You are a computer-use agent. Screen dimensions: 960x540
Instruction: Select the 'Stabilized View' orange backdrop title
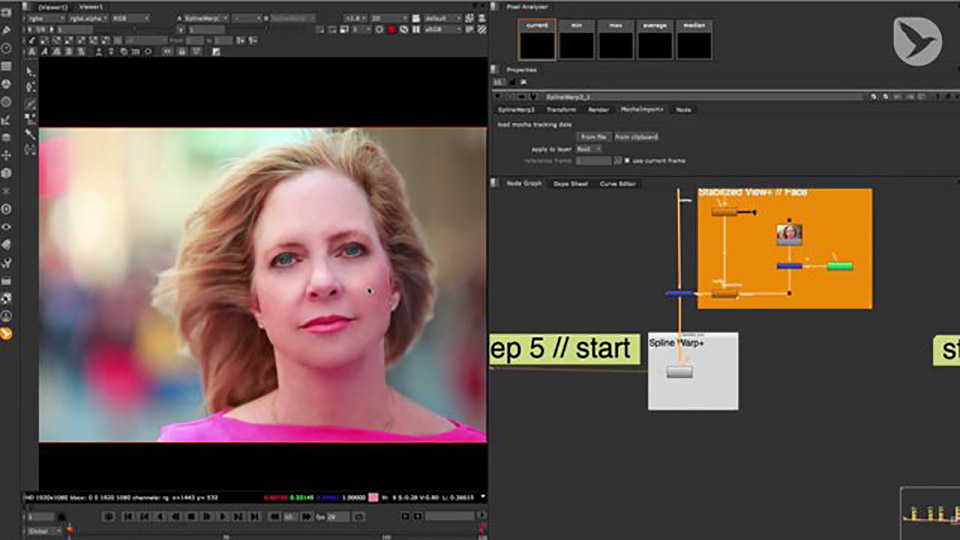pos(752,193)
